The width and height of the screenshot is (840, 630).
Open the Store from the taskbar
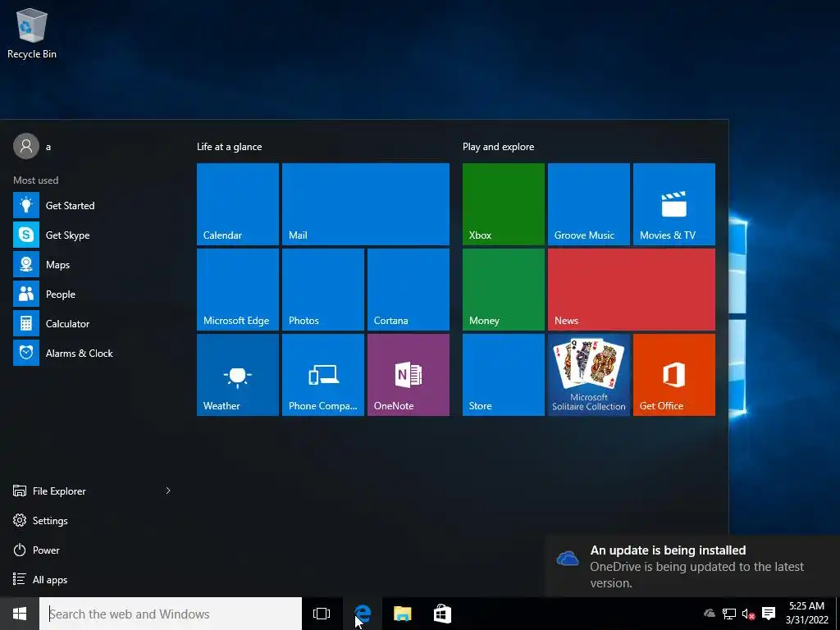tap(442, 614)
